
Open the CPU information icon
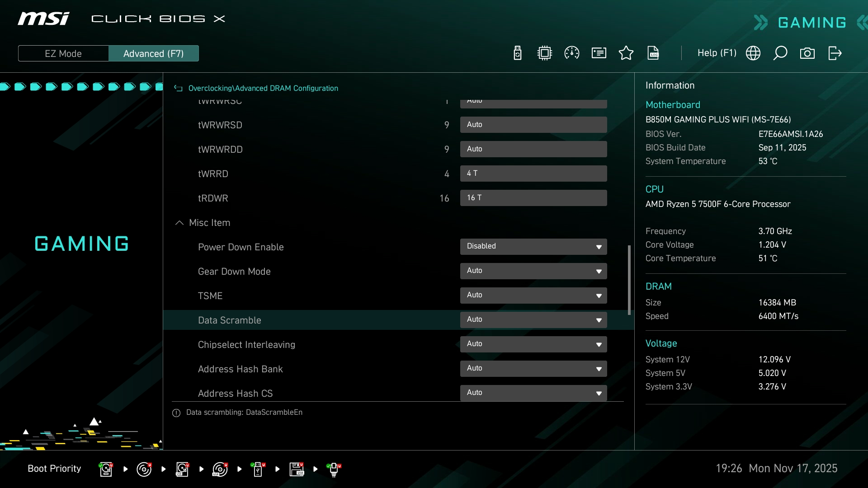pos(545,53)
